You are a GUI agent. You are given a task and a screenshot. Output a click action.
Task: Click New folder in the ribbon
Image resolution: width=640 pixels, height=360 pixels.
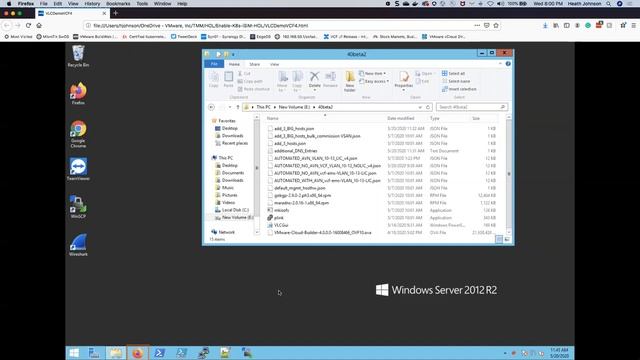coord(350,81)
